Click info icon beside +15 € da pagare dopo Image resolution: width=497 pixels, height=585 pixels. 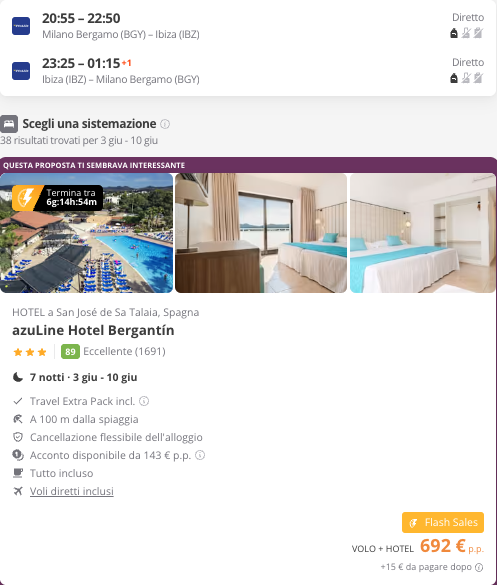(479, 567)
